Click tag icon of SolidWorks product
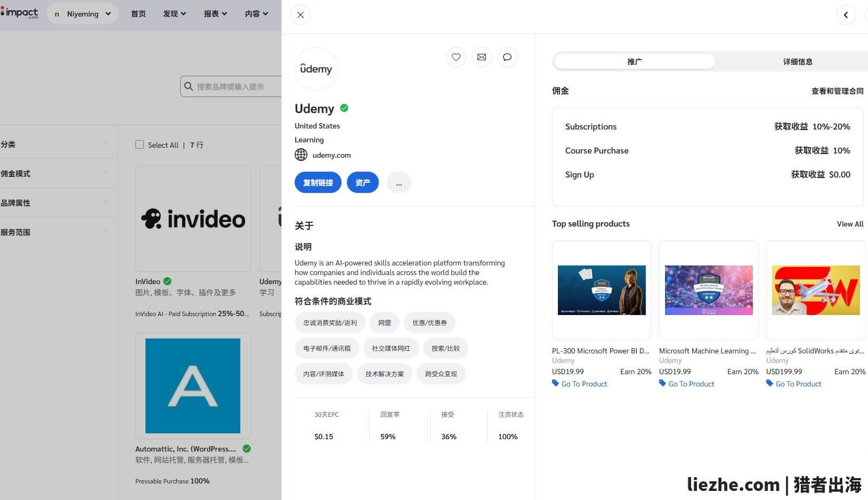868x500 pixels. click(x=769, y=383)
